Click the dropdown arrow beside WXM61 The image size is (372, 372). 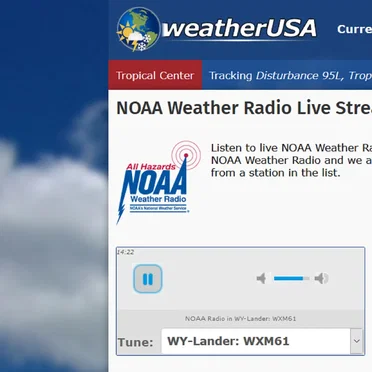point(357,341)
